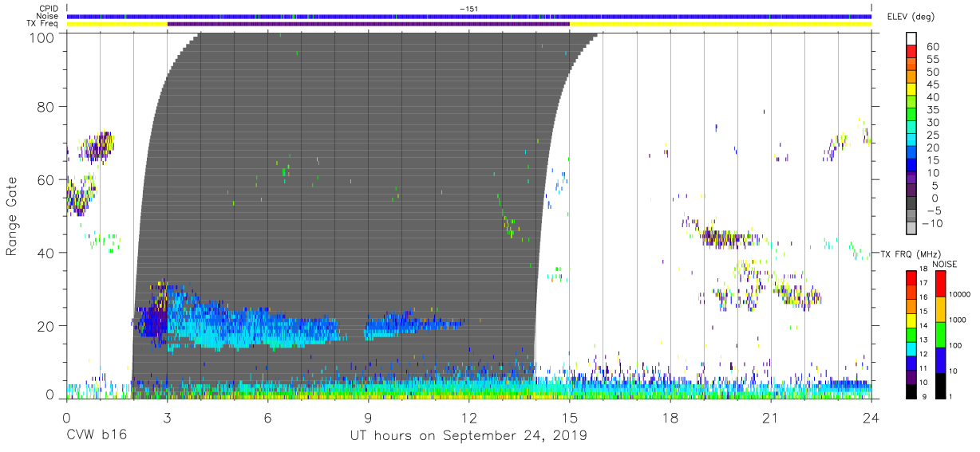
Task: Click the Range Gate axis label
Action: (x=12, y=216)
